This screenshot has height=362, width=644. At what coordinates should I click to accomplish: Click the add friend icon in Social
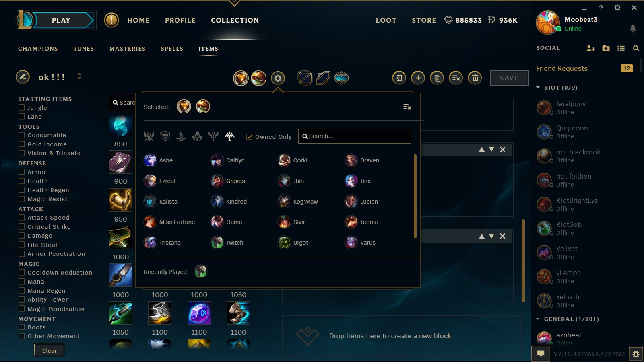[x=590, y=48]
